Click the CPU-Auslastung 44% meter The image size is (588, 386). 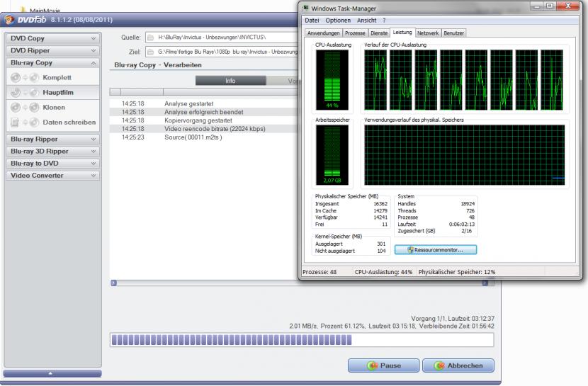click(x=332, y=80)
